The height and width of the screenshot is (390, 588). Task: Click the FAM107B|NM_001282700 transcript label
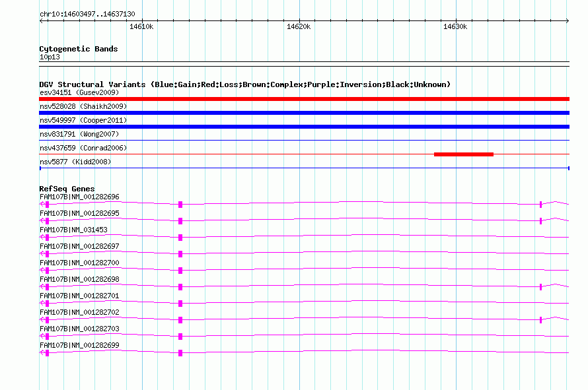point(79,263)
